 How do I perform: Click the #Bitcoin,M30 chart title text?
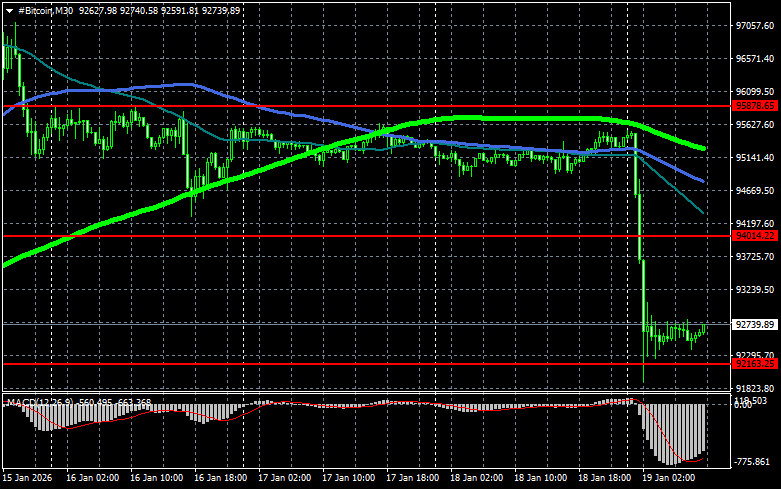pos(45,9)
